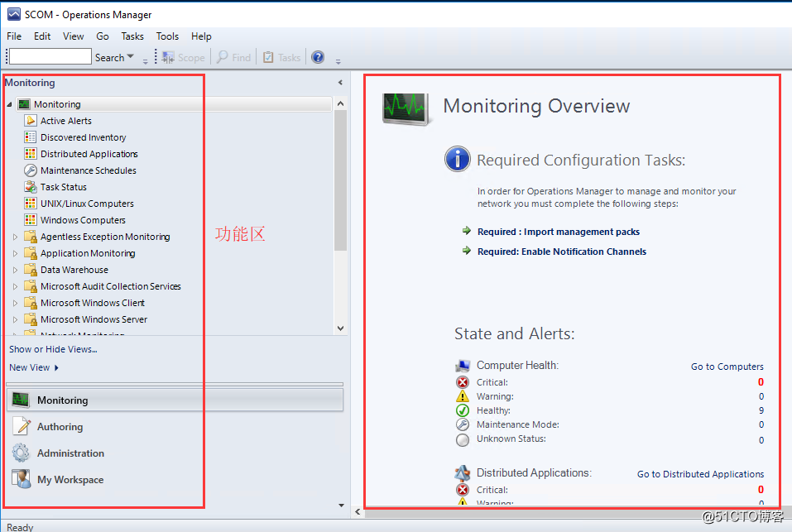Expand the Application Monitoring node
This screenshot has height=532, width=792.
point(15,253)
